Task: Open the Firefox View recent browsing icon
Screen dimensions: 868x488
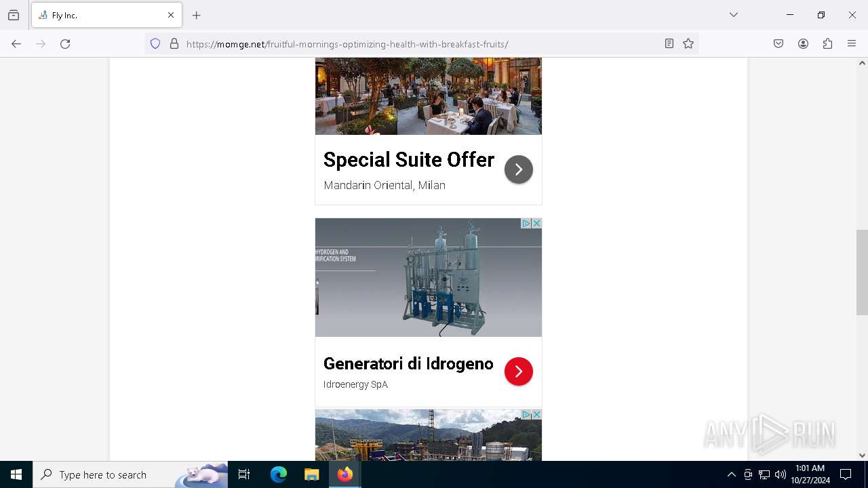Action: click(14, 15)
